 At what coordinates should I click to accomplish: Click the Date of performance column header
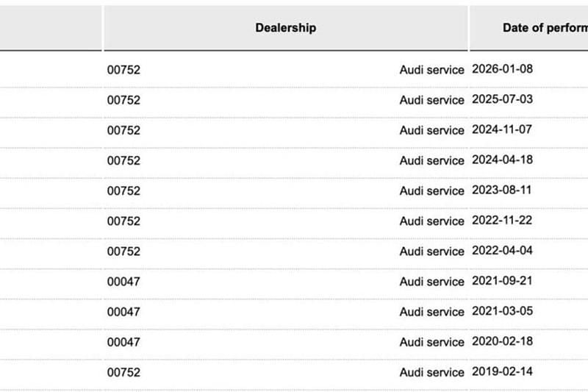pyautogui.click(x=545, y=28)
